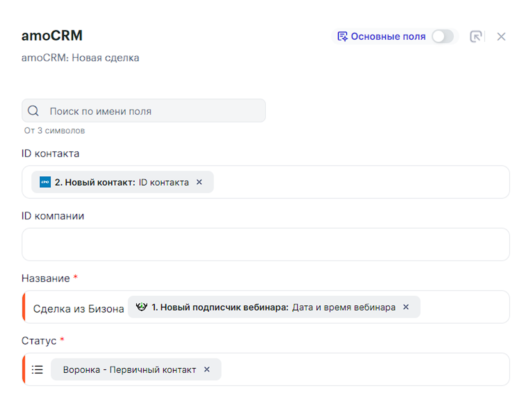Open the Статус list icon
Viewport: 532px width, 399px height.
click(38, 369)
